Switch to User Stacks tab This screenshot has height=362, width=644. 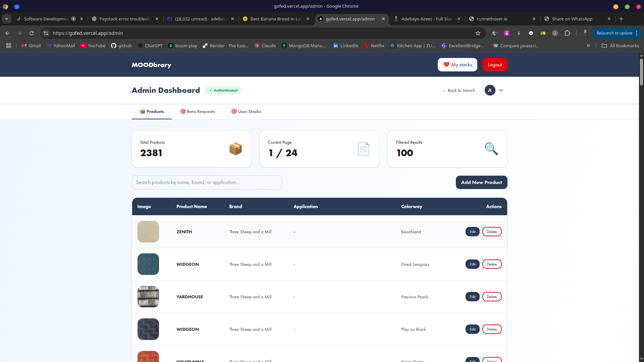(246, 112)
